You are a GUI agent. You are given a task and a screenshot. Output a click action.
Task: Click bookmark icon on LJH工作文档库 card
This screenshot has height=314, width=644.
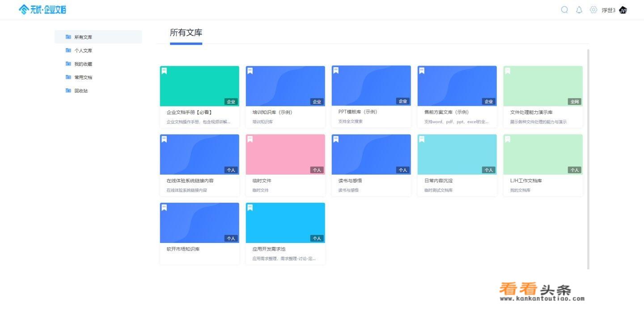tap(508, 139)
